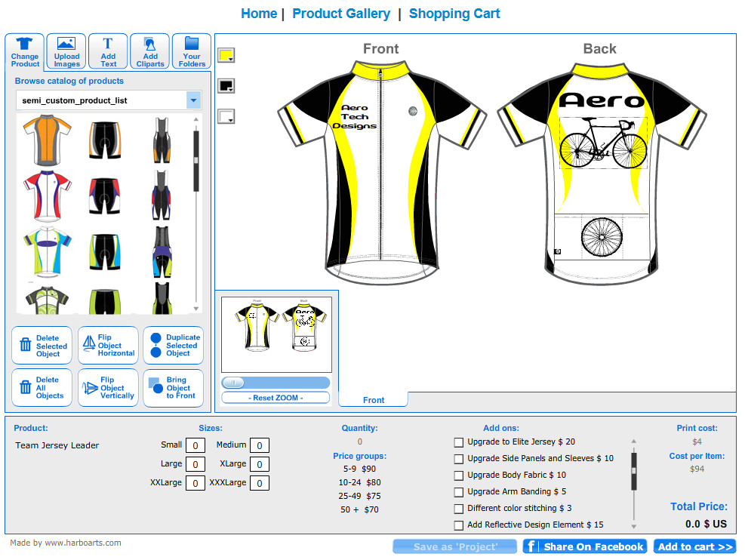
Task: Click the jersey preview thumbnail in zoom navigator
Action: click(x=276, y=334)
